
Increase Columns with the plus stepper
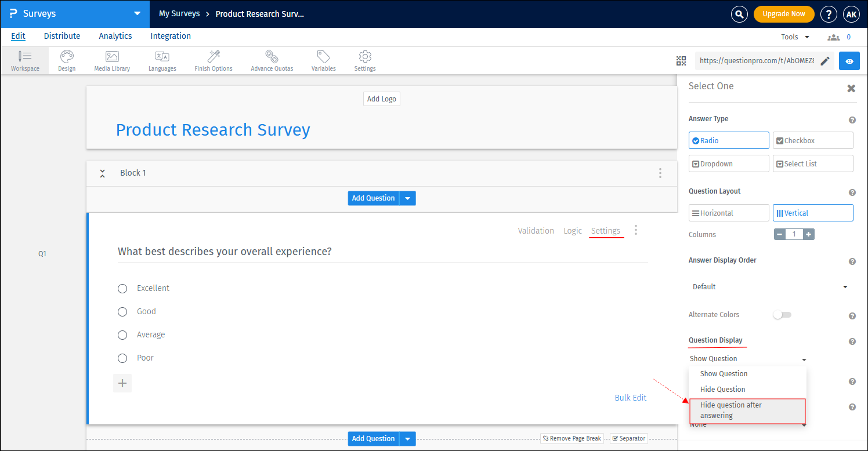pos(808,234)
